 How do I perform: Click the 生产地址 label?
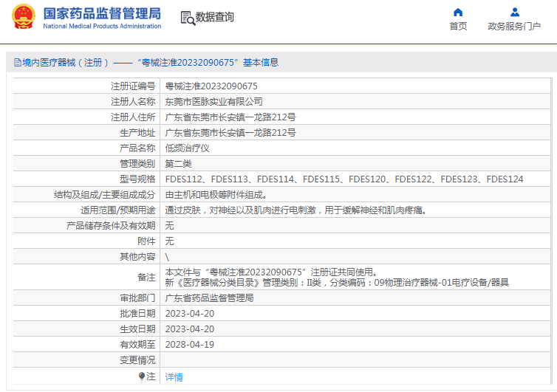click(x=137, y=133)
